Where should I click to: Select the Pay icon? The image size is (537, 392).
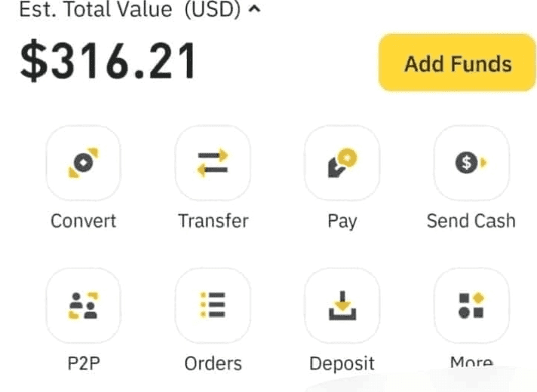342,163
